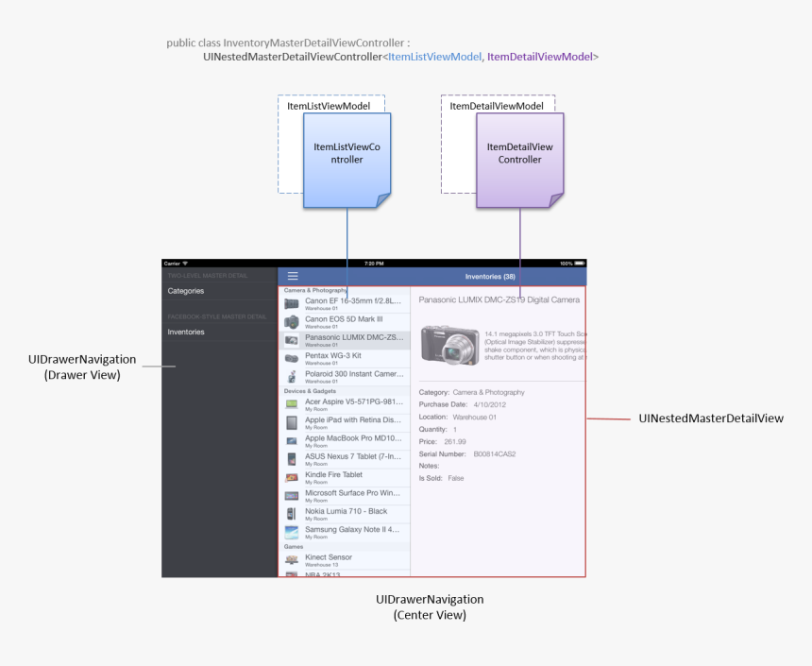Click the Kinect Sensor thumbnail icon
This screenshot has height=666, width=812.
292,560
